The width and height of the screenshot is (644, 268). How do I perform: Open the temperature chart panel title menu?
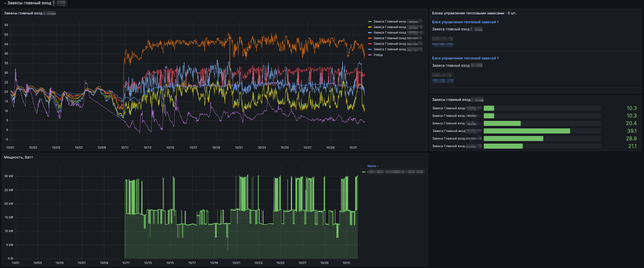23,13
